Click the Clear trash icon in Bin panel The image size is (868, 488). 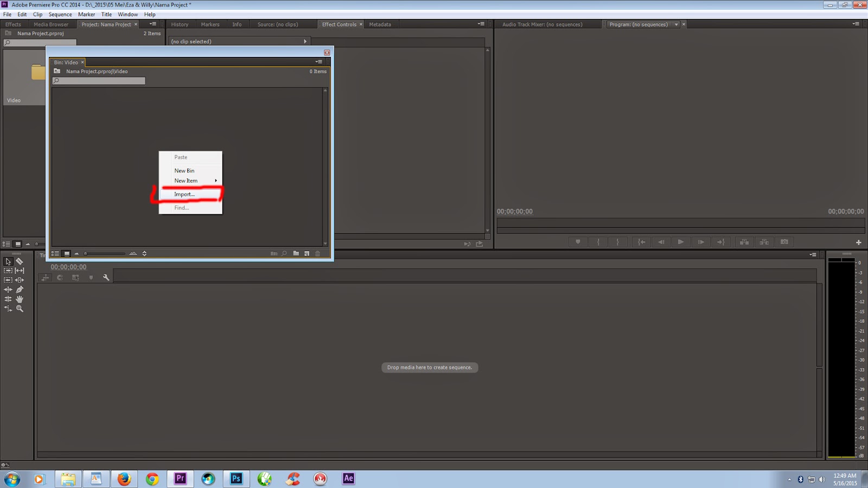(318, 253)
